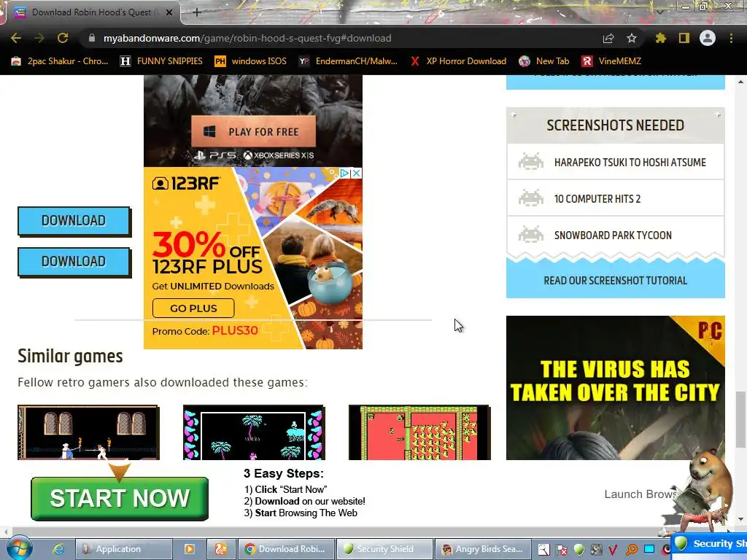This screenshot has height=560, width=747.
Task: Click PLAY FOR FREE in the ad
Action: [253, 131]
